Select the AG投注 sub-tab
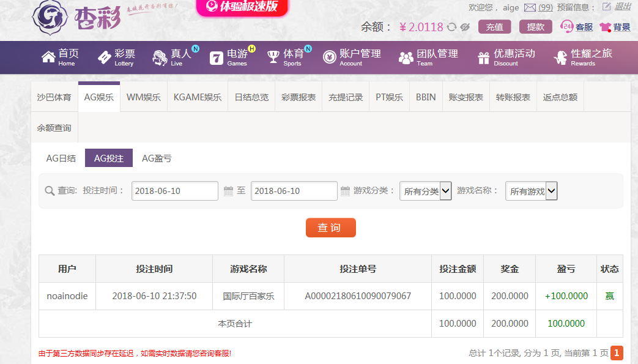Screen dimensions: 638x364 click(x=109, y=158)
